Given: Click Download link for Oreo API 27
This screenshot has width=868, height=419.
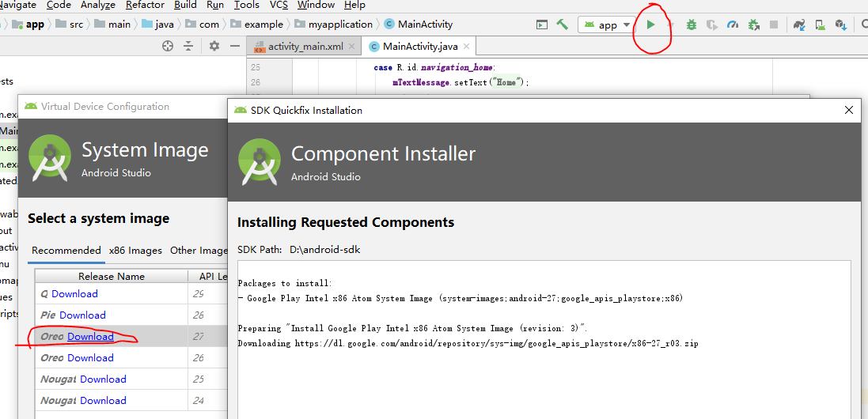Looking at the screenshot, I should tap(91, 337).
